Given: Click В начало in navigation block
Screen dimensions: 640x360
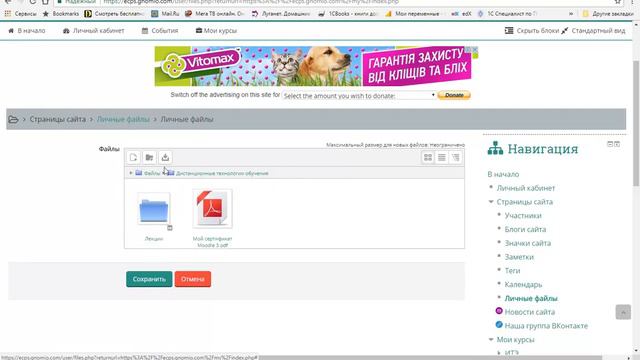Looking at the screenshot, I should (x=503, y=174).
